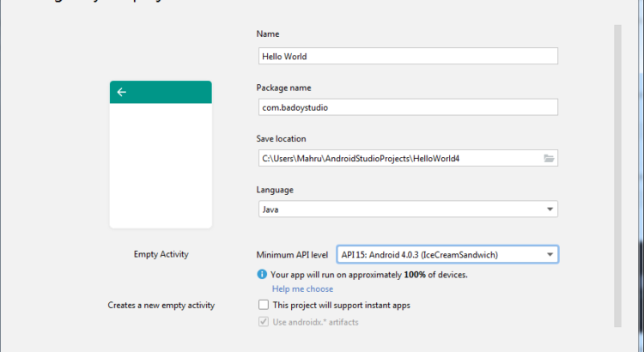Click the Name field containing Hello World
644x352 pixels.
(x=407, y=56)
